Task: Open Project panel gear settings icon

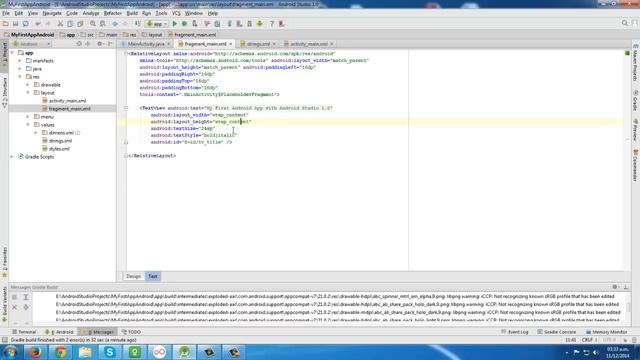Action: tap(100, 44)
